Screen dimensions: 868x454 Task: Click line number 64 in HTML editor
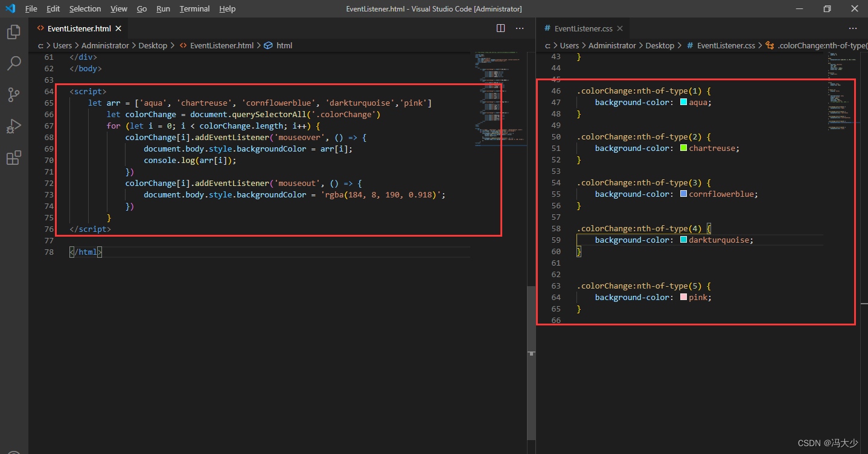tap(49, 91)
